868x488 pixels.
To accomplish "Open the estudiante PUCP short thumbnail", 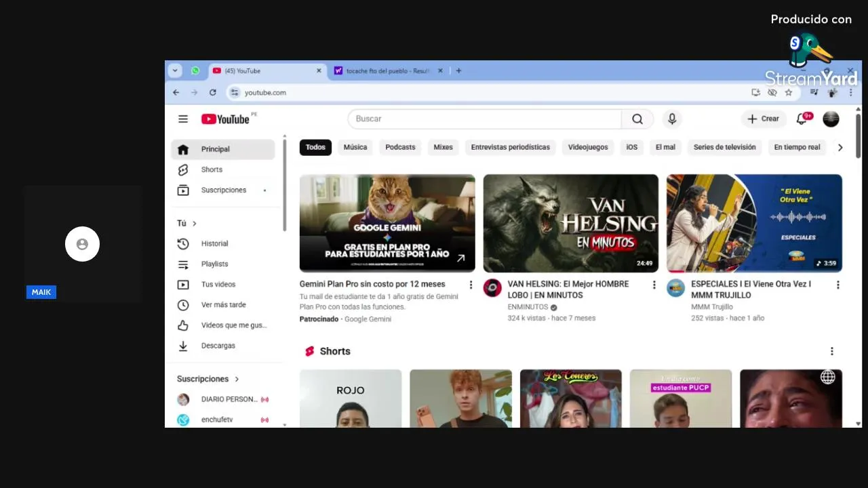I will point(681,399).
